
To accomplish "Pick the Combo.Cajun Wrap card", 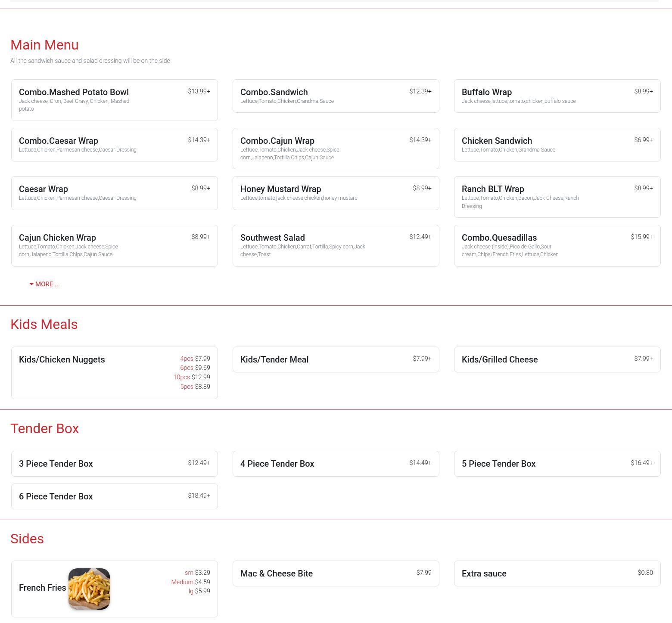I will point(336,149).
